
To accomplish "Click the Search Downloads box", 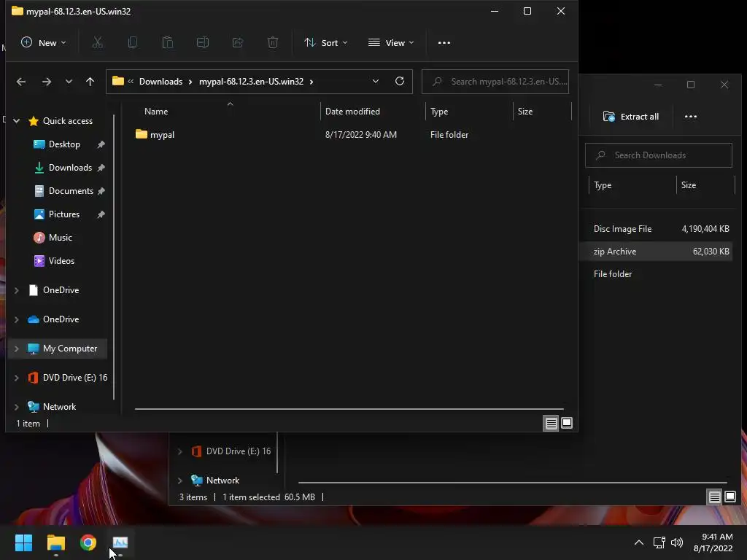I will point(659,155).
